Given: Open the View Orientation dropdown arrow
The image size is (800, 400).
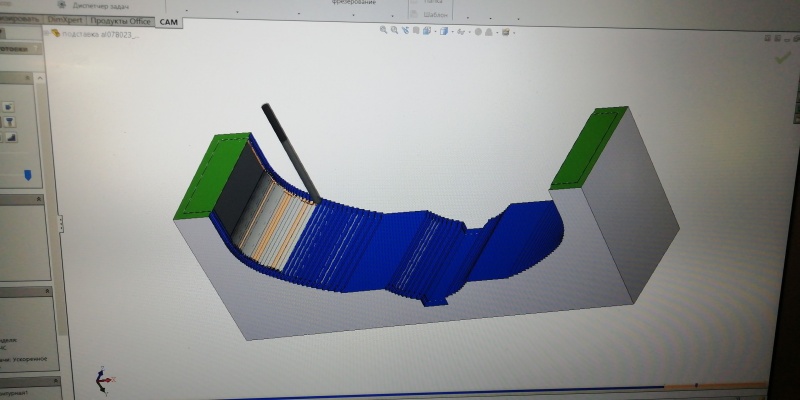Looking at the screenshot, I should click(434, 32).
